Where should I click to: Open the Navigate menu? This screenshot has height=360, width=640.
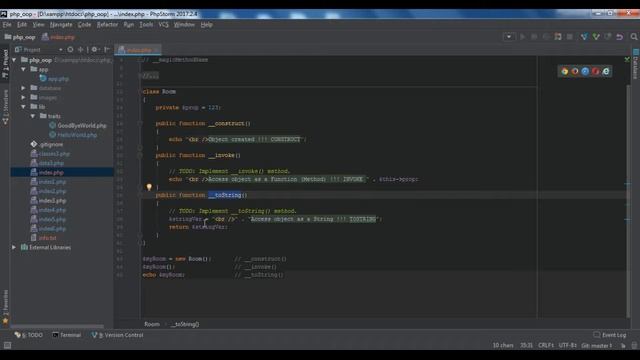click(61, 24)
